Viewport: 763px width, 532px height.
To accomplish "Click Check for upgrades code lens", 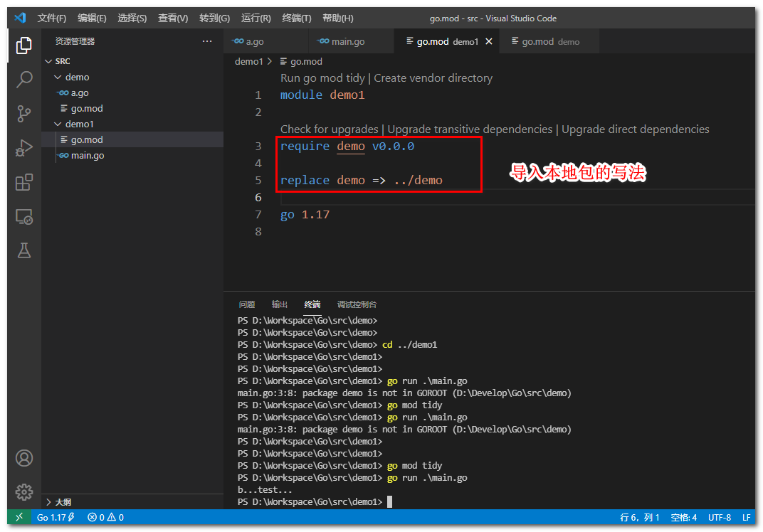I will click(x=329, y=129).
